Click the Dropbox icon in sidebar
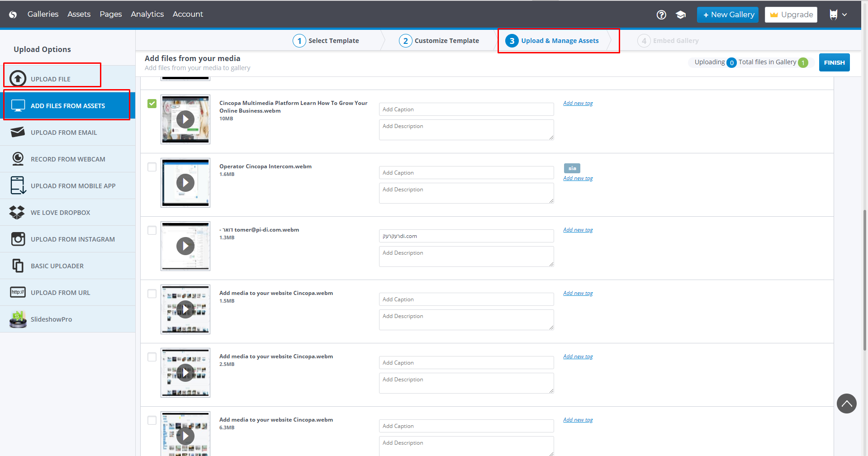The image size is (868, 456). click(17, 213)
